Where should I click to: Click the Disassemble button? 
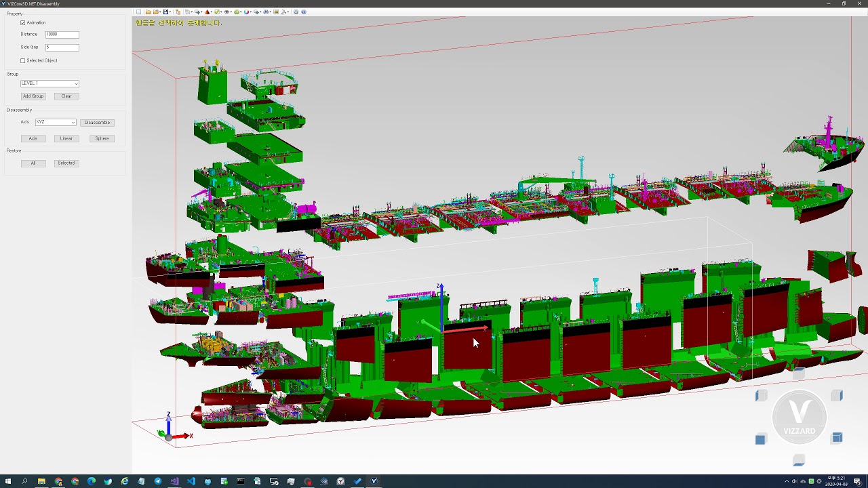97,123
